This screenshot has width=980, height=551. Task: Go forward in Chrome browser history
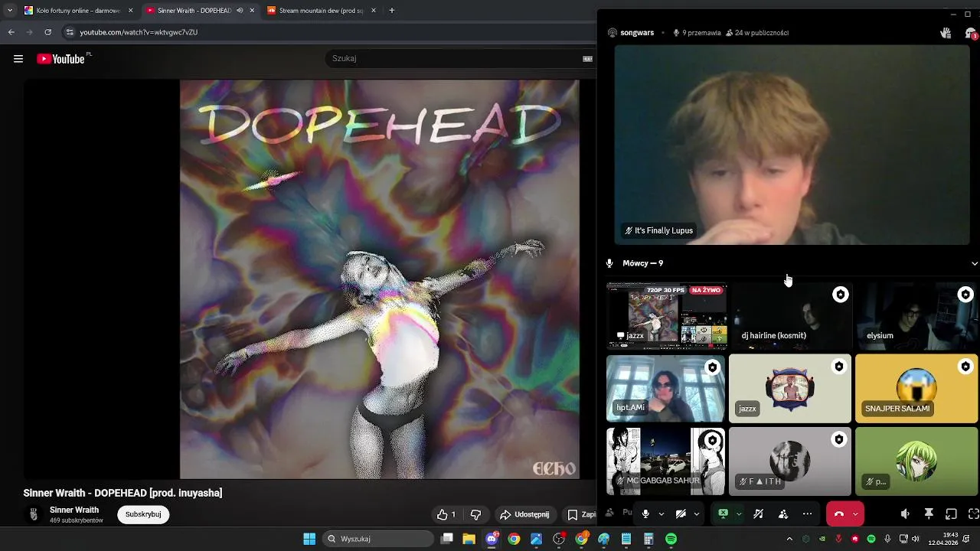click(x=29, y=32)
